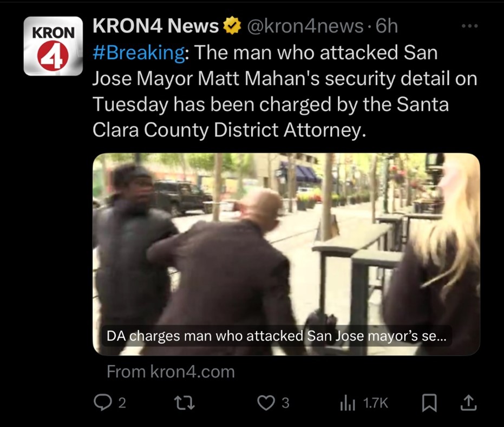Click the tweet text about Matt Mahan
This screenshot has height=427, width=504.
coord(285,91)
